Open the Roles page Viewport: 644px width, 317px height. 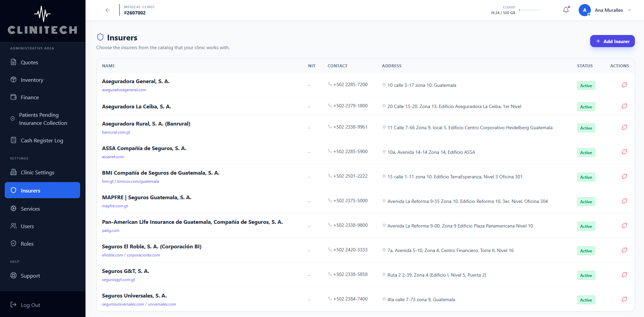click(42, 244)
